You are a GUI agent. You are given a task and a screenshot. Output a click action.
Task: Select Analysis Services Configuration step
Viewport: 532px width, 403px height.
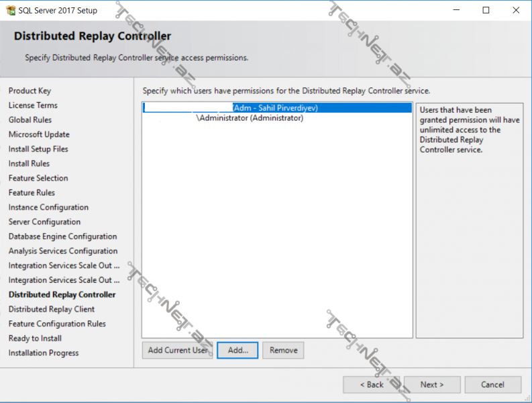point(63,251)
